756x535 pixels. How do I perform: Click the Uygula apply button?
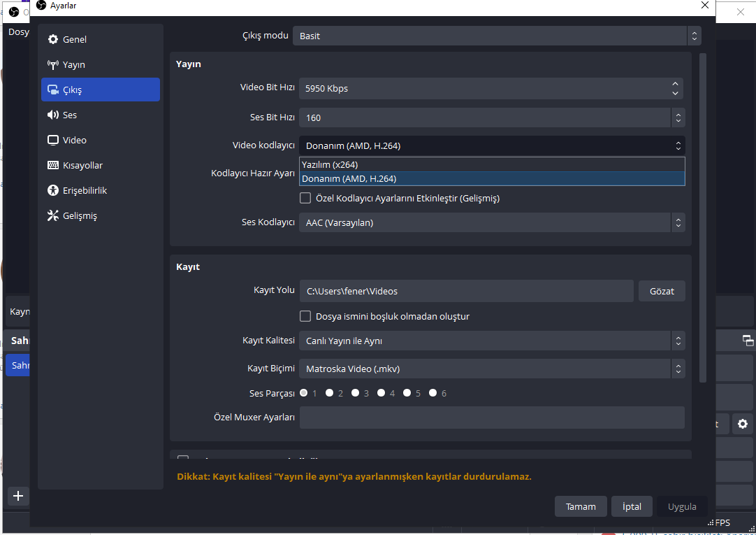(x=682, y=506)
